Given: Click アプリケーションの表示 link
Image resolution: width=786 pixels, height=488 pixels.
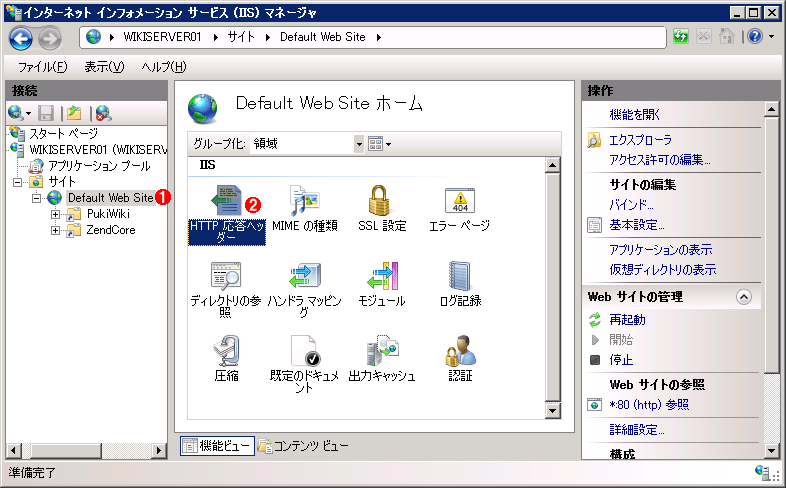Looking at the screenshot, I should pos(661,250).
